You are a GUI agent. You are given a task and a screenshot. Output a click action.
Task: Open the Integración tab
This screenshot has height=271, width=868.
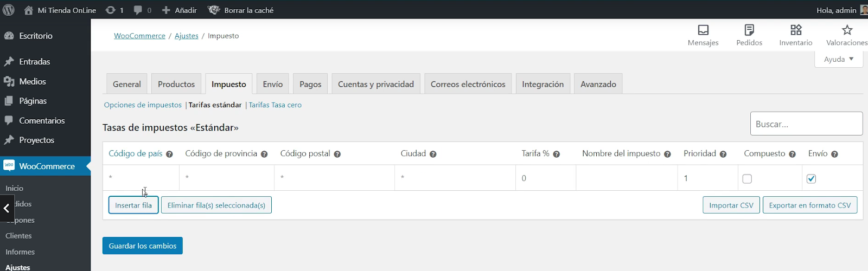click(543, 84)
